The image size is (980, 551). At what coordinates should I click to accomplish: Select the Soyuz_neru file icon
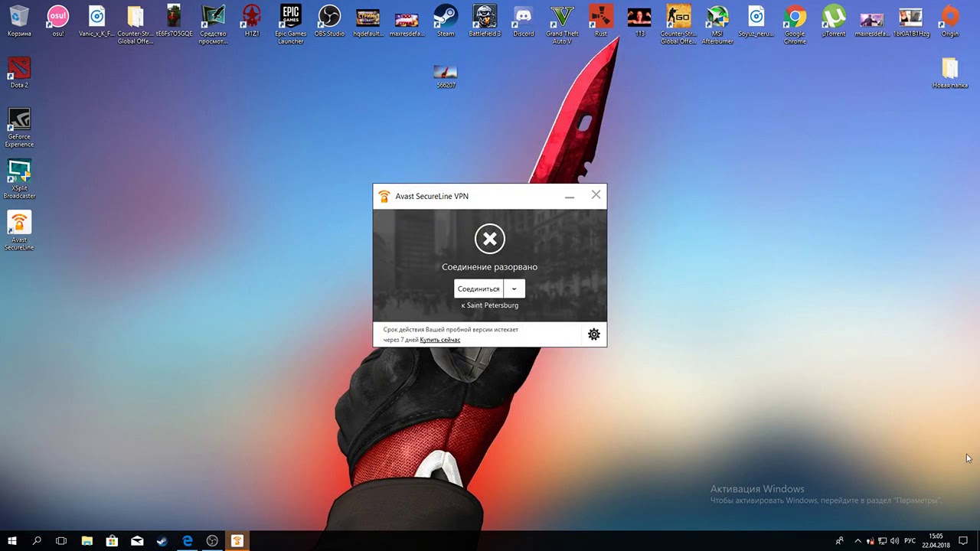pos(756,21)
